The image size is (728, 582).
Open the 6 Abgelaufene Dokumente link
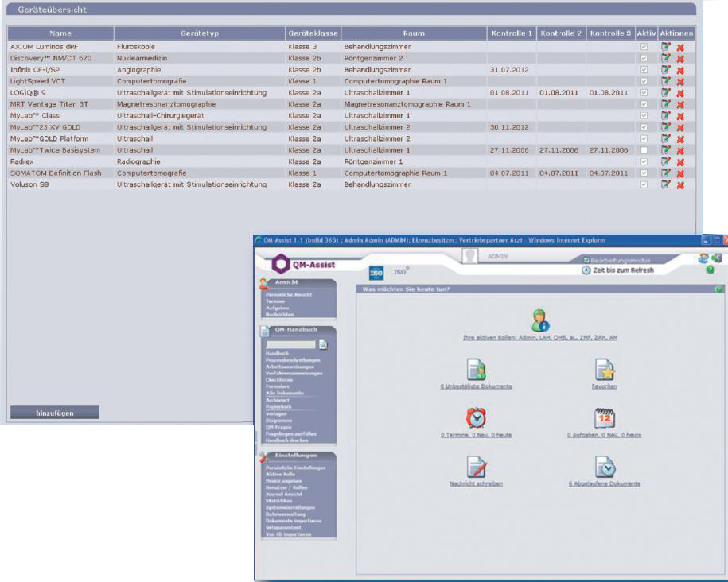coord(605,483)
